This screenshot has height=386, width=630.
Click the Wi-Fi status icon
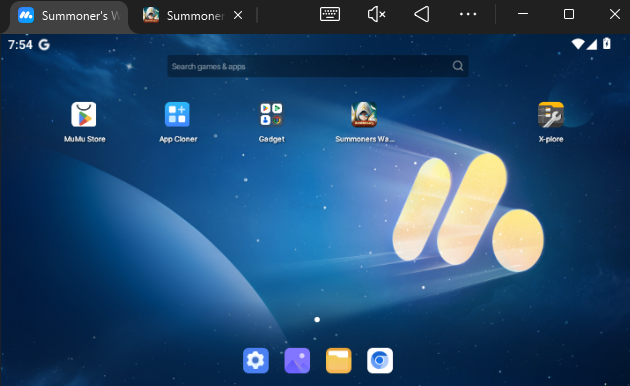(x=578, y=44)
